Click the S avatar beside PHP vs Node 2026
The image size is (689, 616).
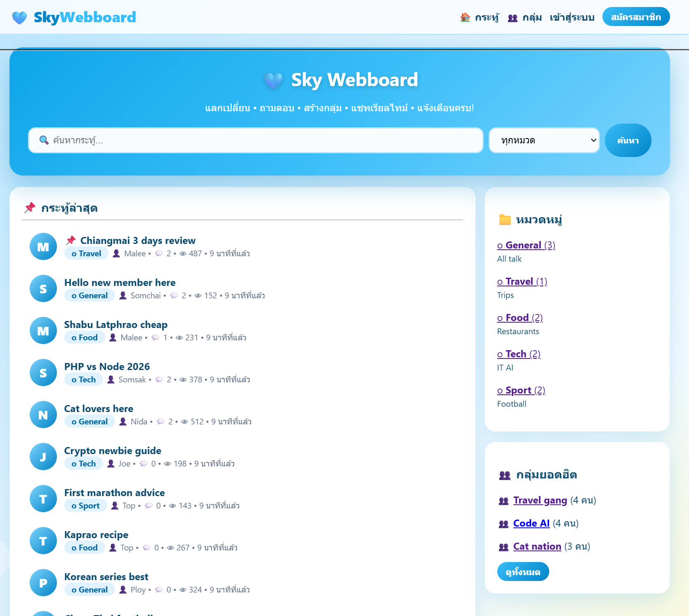click(x=43, y=372)
